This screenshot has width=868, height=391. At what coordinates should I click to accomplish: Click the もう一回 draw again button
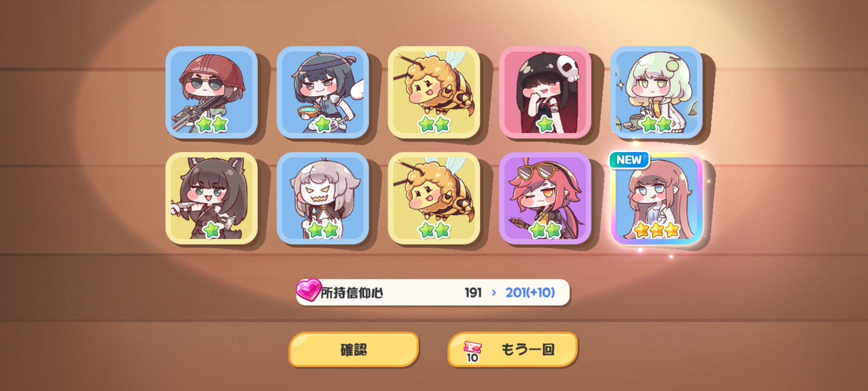(512, 350)
